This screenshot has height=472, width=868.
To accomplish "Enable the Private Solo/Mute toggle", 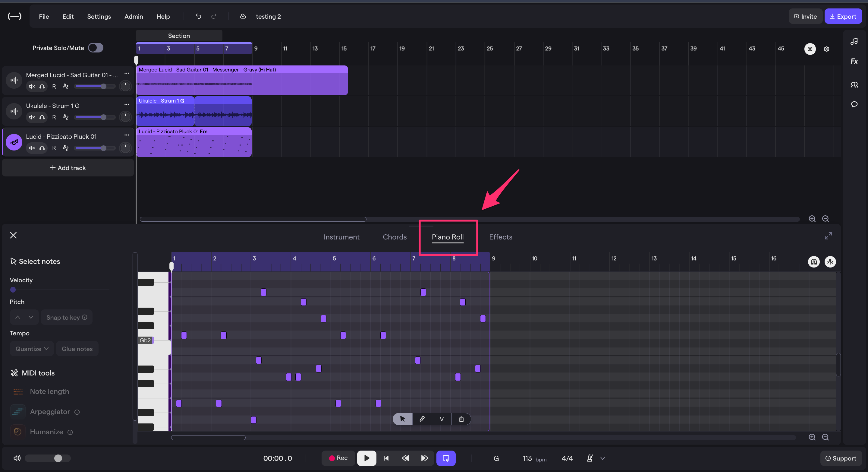I will [x=96, y=48].
